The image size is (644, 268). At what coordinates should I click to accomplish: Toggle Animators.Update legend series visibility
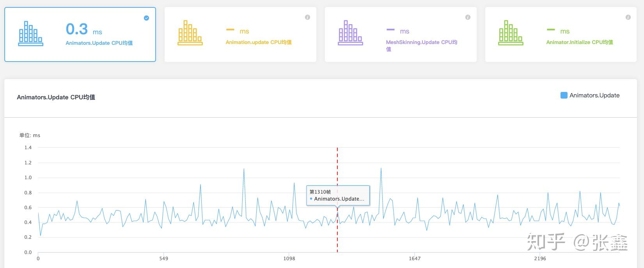point(590,95)
